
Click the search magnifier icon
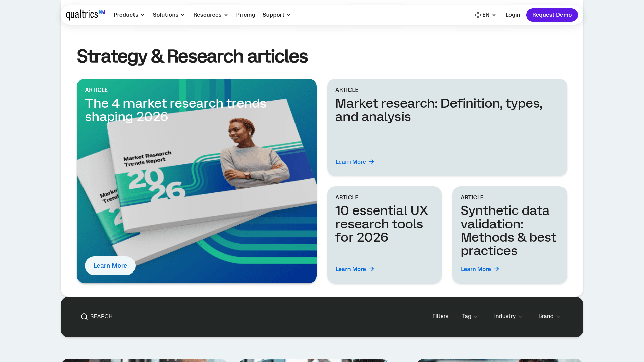pos(84,317)
